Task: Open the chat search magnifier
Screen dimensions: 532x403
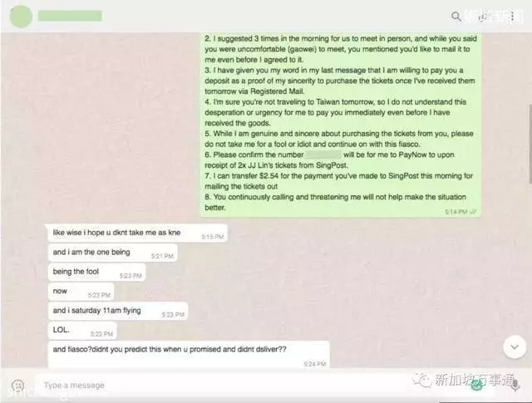Action: point(456,17)
